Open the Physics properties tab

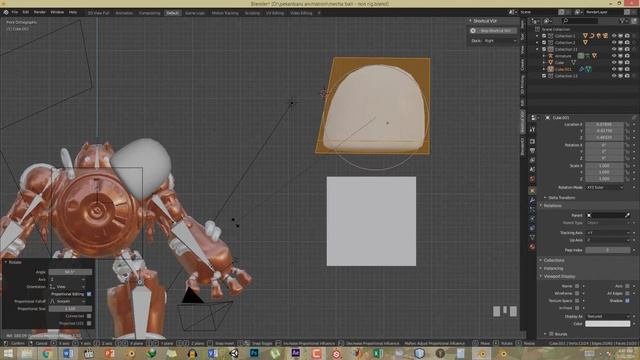pyautogui.click(x=532, y=219)
